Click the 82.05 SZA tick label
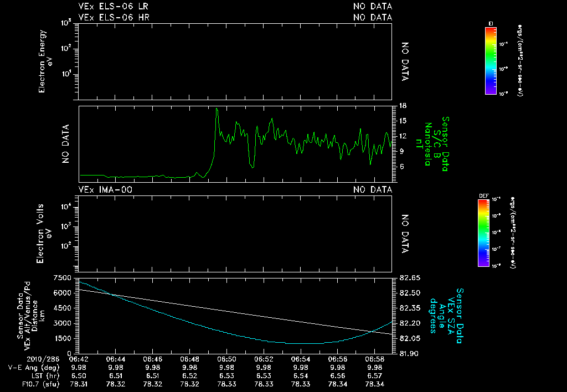Image resolution: width=567 pixels, height=392 pixels. click(x=410, y=338)
